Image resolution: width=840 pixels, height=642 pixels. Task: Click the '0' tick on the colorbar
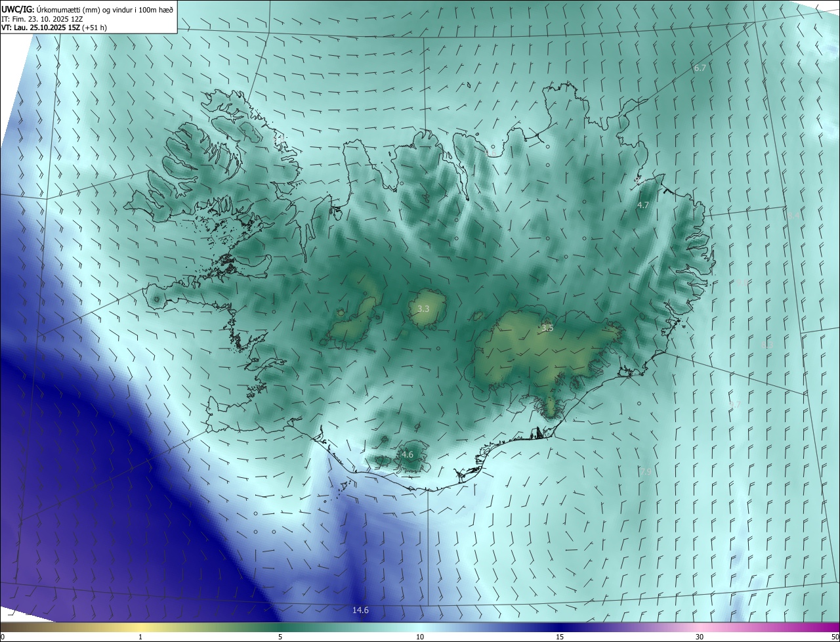point(3,637)
